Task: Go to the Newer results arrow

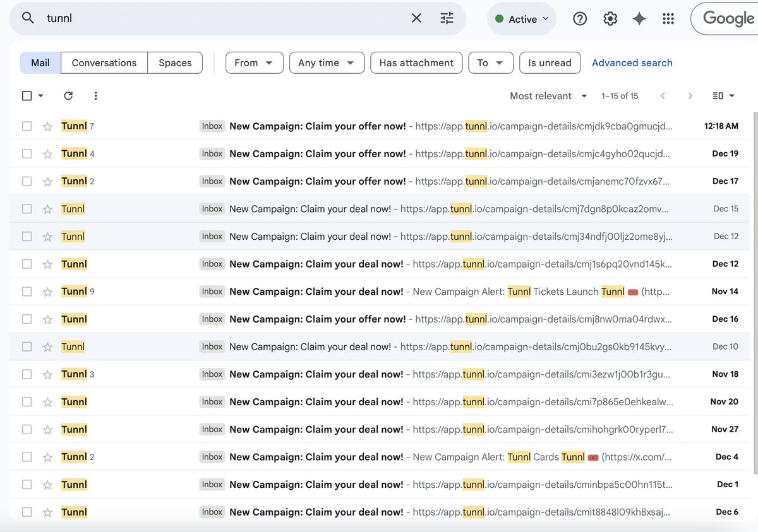Action: 663,96
